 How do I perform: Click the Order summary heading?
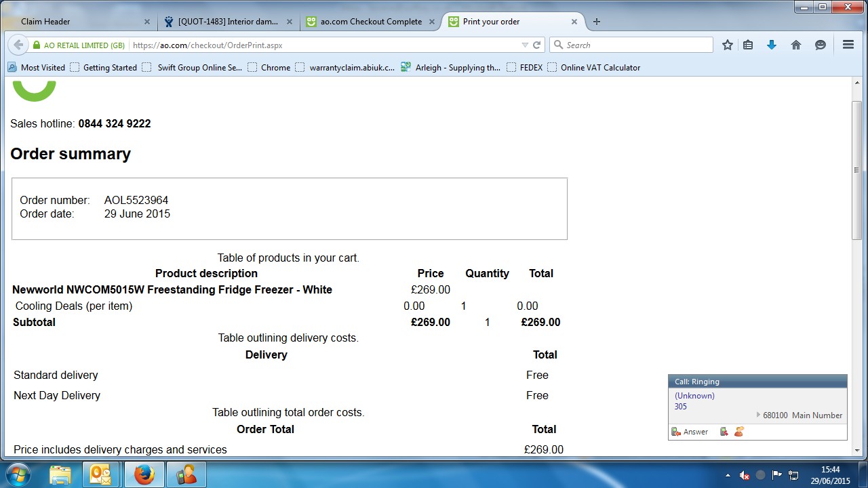point(71,154)
